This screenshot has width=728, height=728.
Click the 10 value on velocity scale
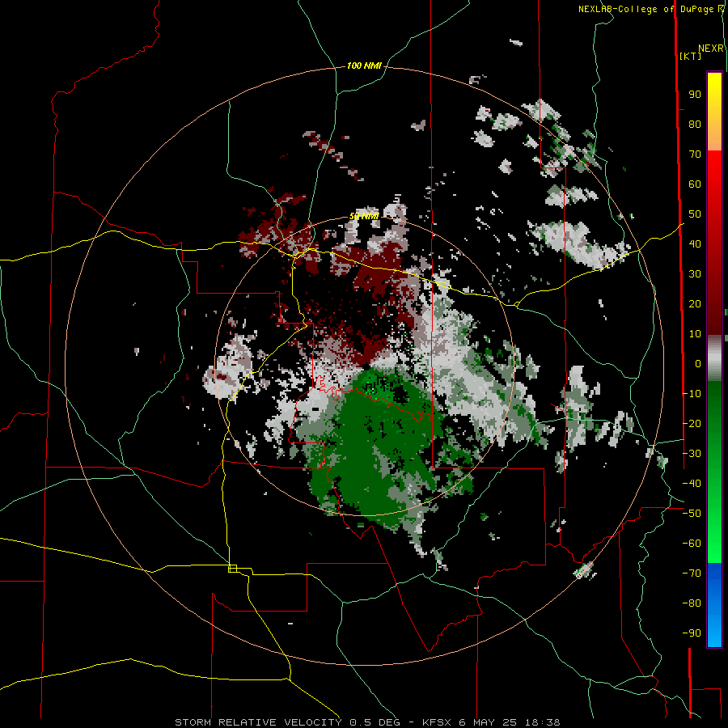click(695, 334)
